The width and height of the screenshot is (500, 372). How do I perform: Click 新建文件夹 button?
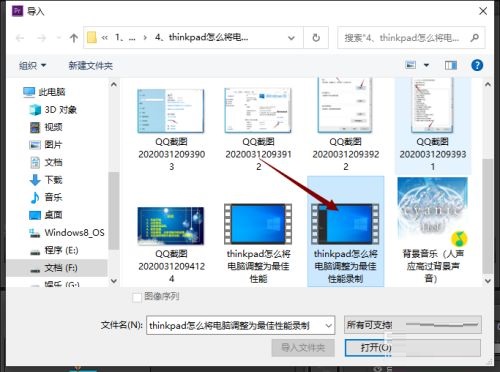(91, 65)
